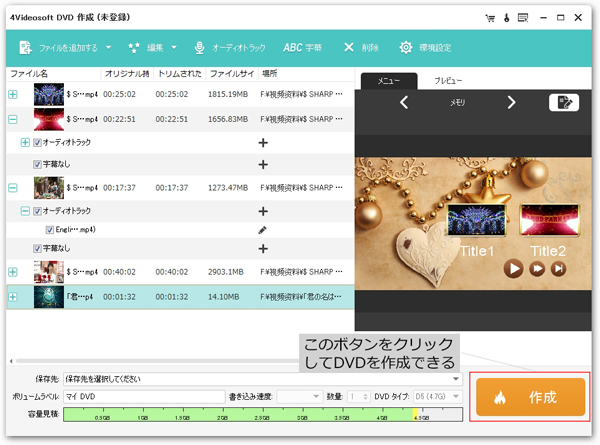The height and width of the screenshot is (445, 600).
Task: Click the Edit (編集) sparkle icon
Action: click(134, 47)
